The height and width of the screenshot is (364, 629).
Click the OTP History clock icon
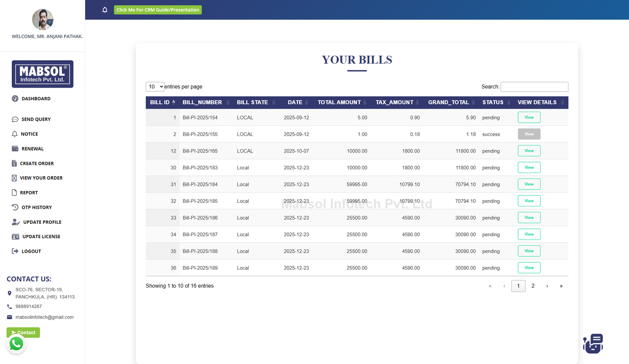point(15,207)
